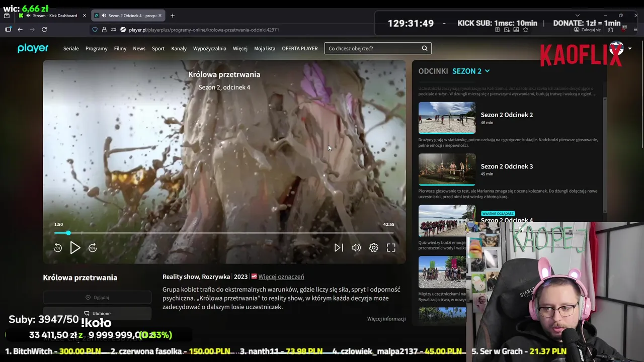Click the search magnifier icon

coord(425,48)
